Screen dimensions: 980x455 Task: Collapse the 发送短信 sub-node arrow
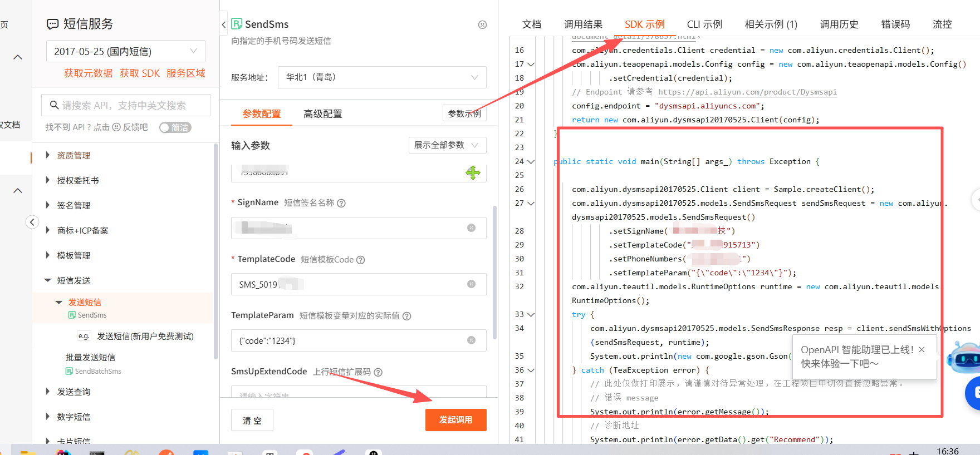pyautogui.click(x=59, y=302)
